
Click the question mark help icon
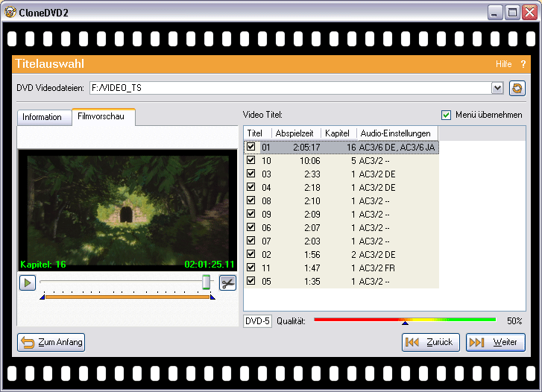(523, 64)
